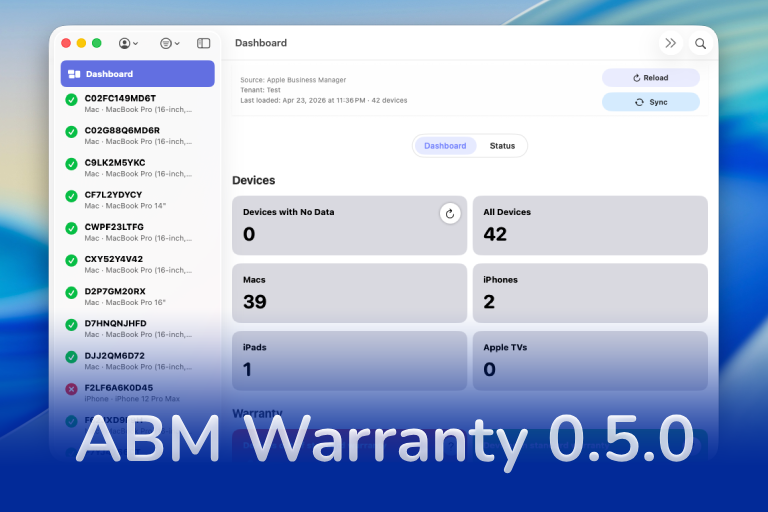Select iPhone device F2LF6A6K0D45
768x512 pixels.
pos(138,393)
